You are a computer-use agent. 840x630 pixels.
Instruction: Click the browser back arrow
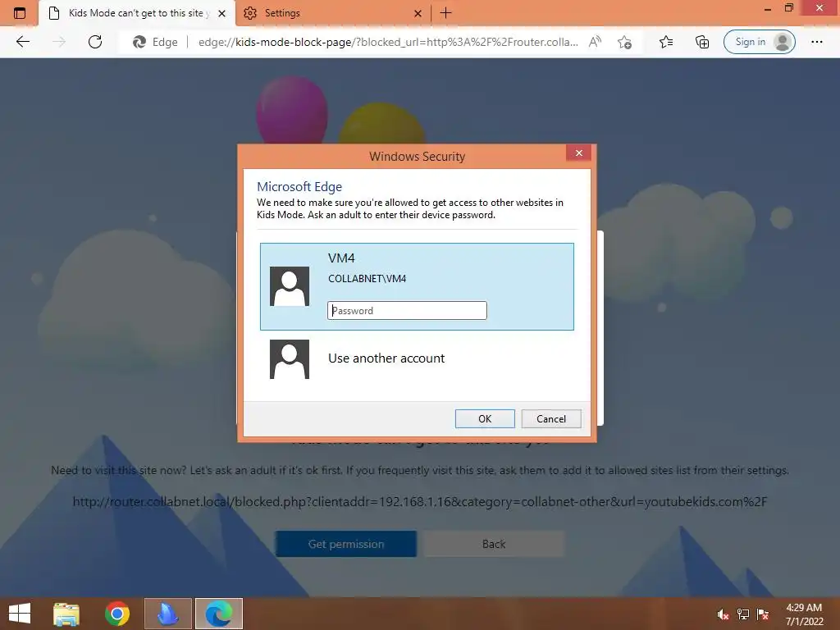[22, 42]
